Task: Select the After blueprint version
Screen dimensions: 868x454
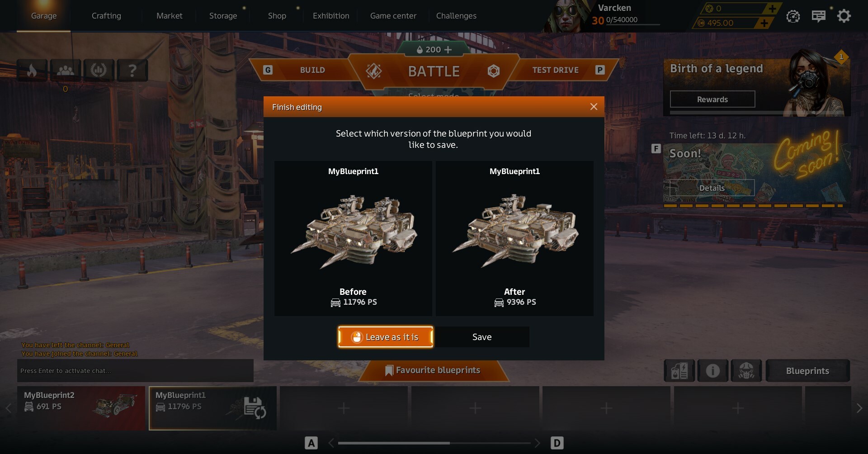Action: [514, 238]
